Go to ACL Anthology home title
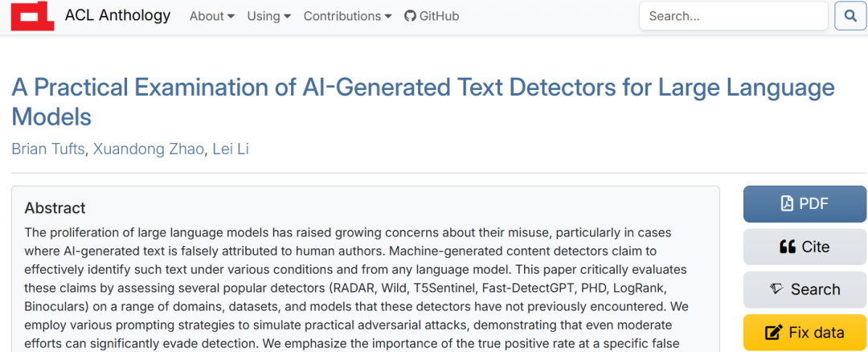Image resolution: width=868 pixels, height=352 pixels. coord(117,15)
